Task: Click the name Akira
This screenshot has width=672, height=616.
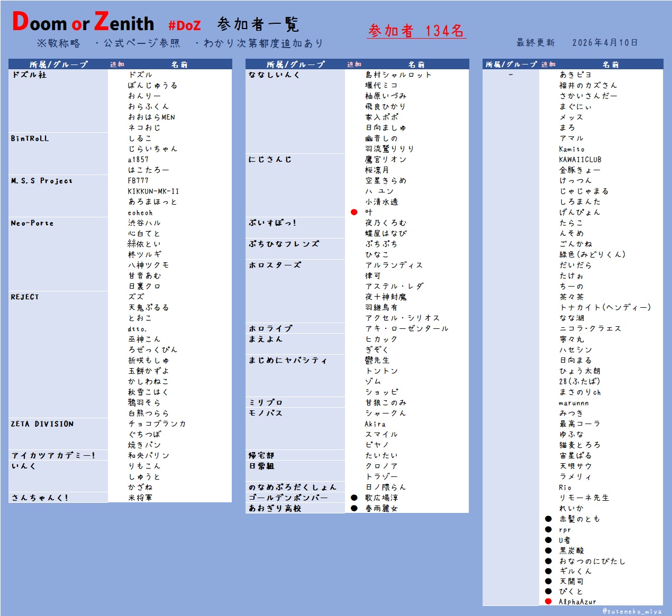Action: pos(375,424)
